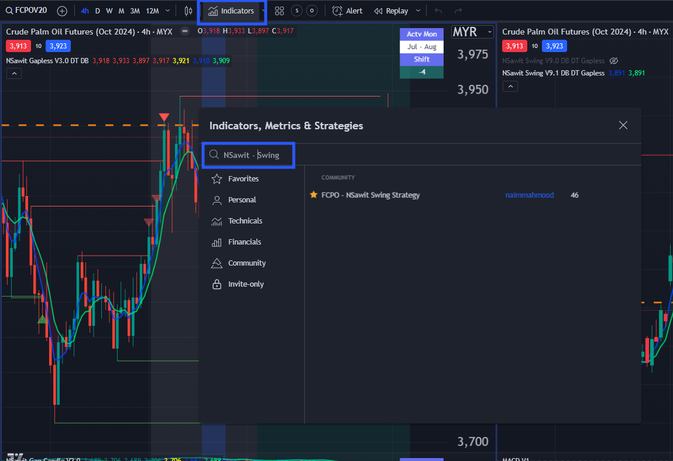Select the M timeframe

[x=121, y=11]
